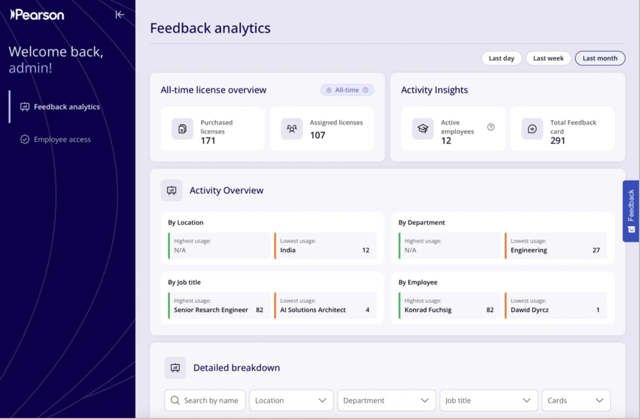640x419 pixels.
Task: Click the Activity Overview section icon
Action: [171, 191]
